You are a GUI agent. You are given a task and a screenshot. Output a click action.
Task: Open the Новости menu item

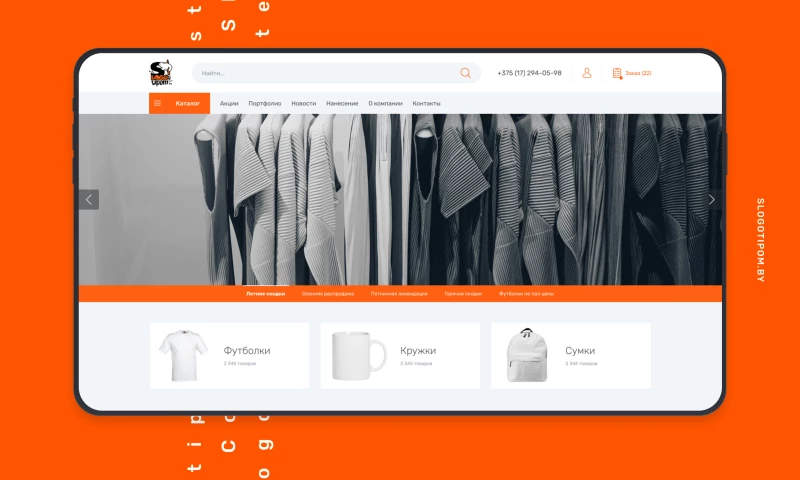point(304,103)
